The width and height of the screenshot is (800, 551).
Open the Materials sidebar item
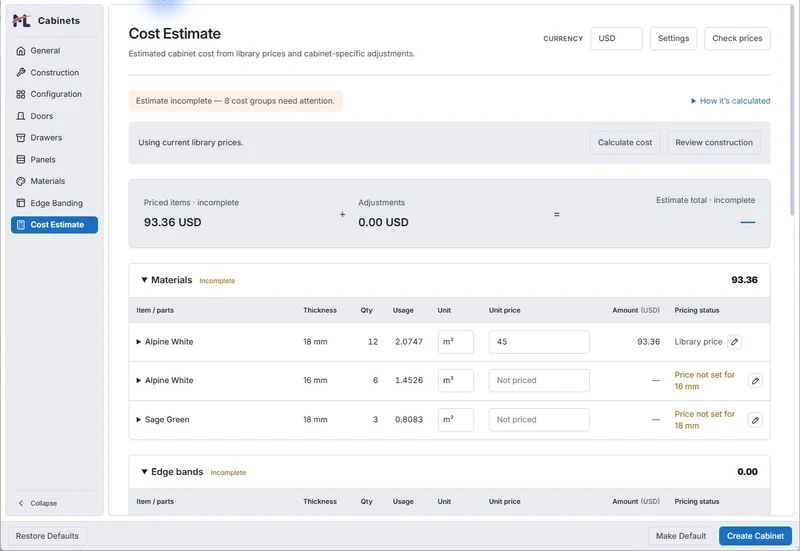click(x=54, y=181)
